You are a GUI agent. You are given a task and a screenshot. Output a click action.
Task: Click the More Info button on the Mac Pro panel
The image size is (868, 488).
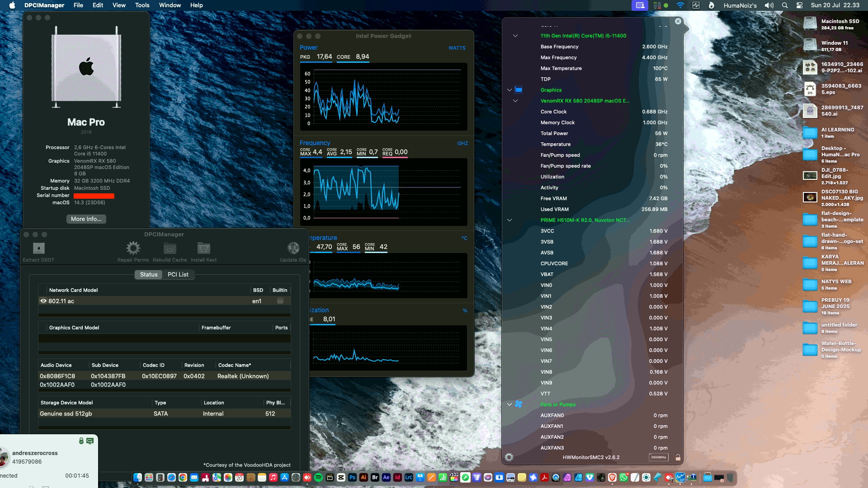coord(86,219)
